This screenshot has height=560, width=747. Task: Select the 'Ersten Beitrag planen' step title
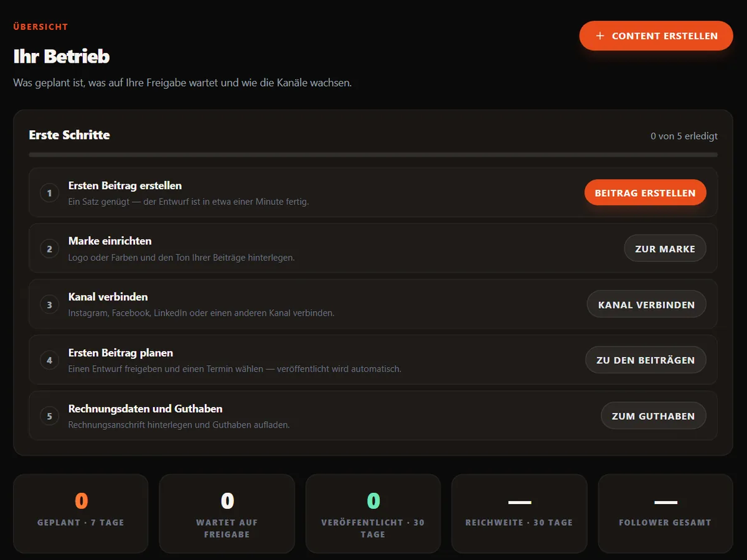(121, 353)
